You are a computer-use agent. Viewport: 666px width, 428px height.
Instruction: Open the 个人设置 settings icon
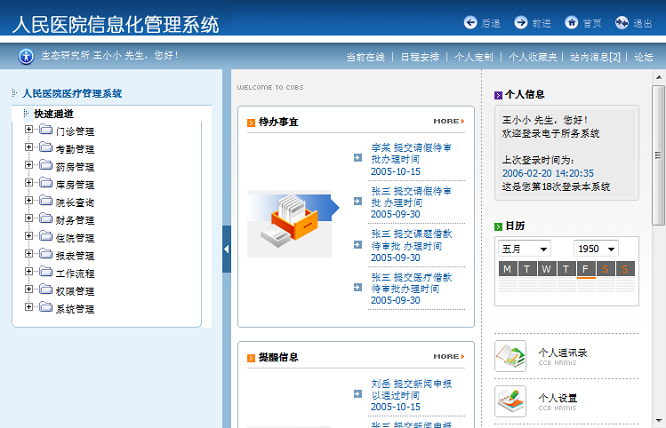point(510,401)
